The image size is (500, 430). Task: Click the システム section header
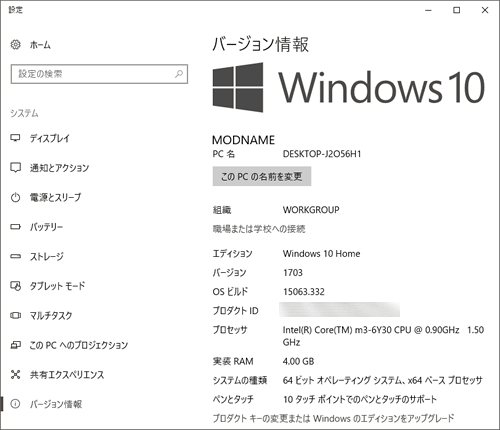click(24, 113)
